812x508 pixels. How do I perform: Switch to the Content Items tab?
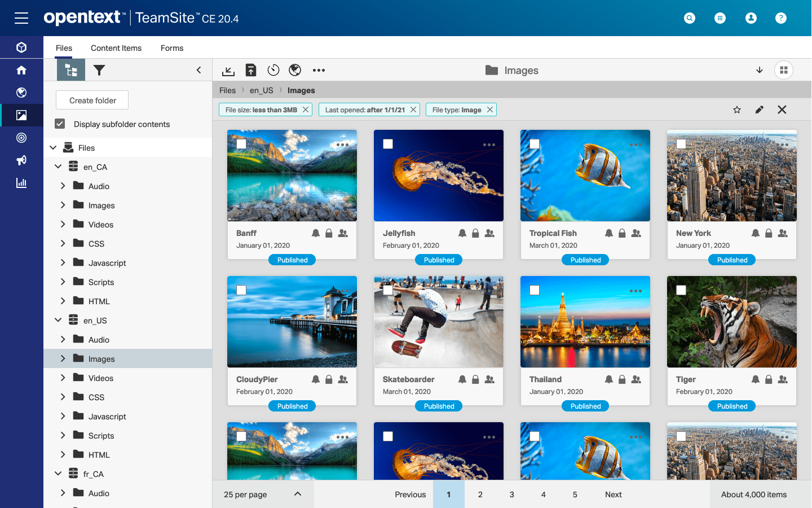[116, 48]
